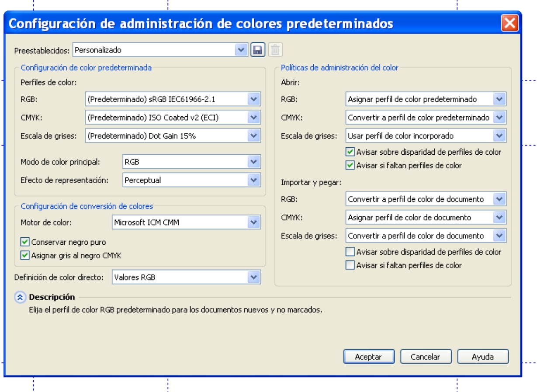
Task: Click the delete preset trash icon
Action: (x=275, y=50)
